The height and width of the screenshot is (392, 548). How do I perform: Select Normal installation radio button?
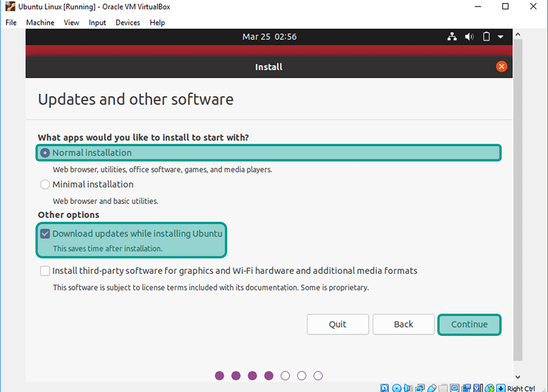(45, 153)
